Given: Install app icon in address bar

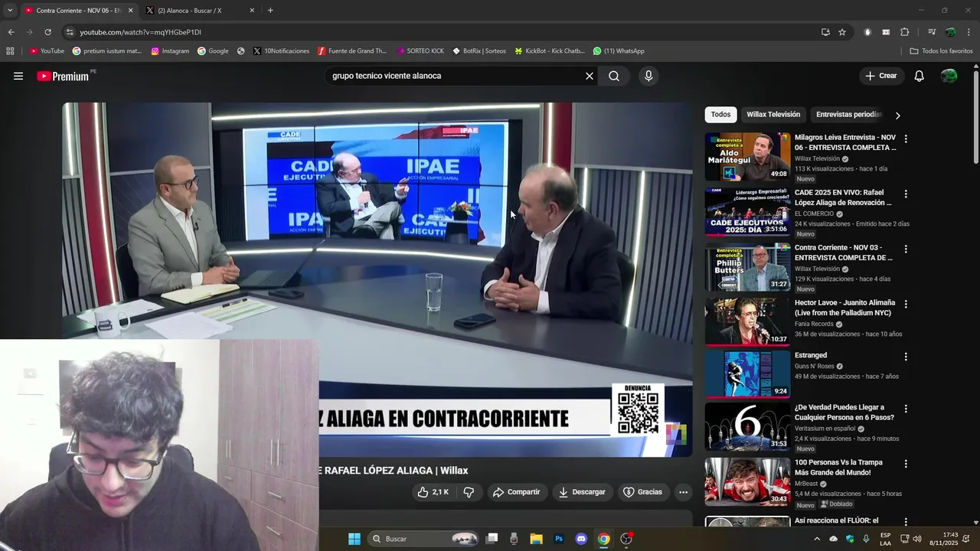Looking at the screenshot, I should click(825, 32).
